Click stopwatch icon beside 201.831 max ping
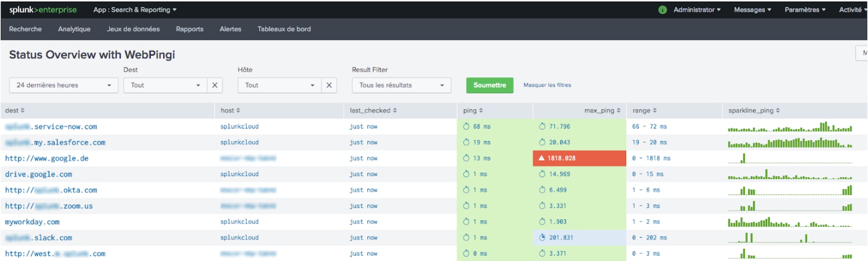 pos(542,238)
